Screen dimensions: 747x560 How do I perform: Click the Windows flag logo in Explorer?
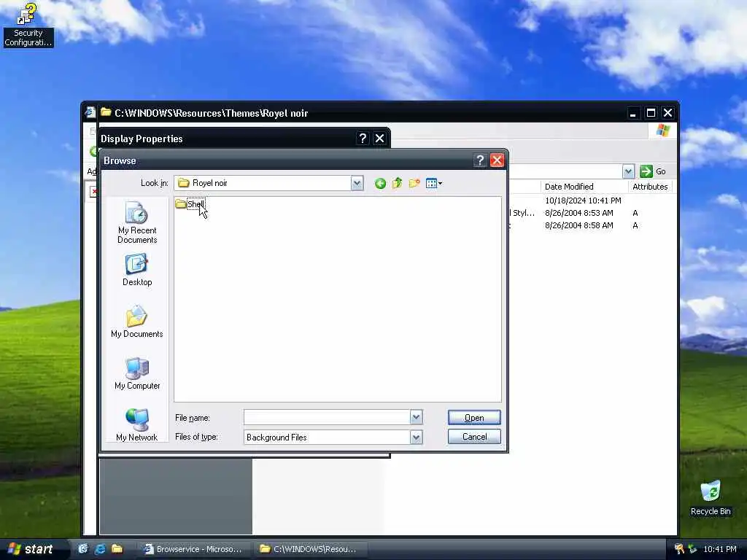pyautogui.click(x=662, y=131)
